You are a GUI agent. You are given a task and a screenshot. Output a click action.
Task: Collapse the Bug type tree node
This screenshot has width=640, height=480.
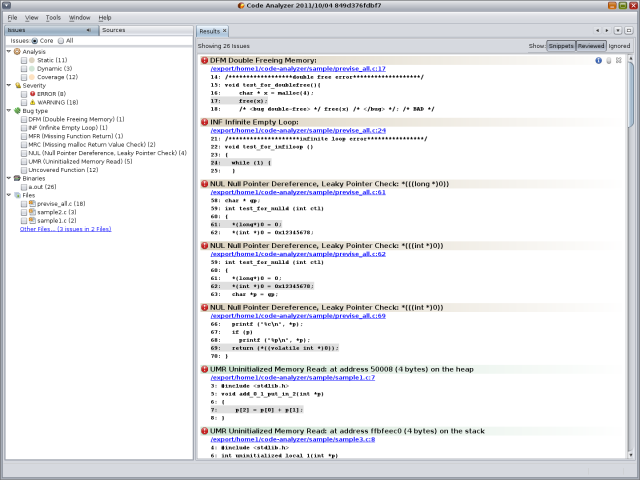[9, 111]
